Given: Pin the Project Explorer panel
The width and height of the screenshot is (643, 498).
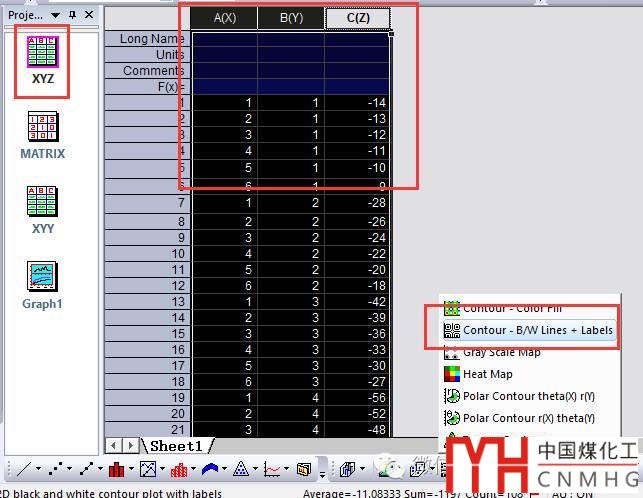Looking at the screenshot, I should click(x=72, y=15).
